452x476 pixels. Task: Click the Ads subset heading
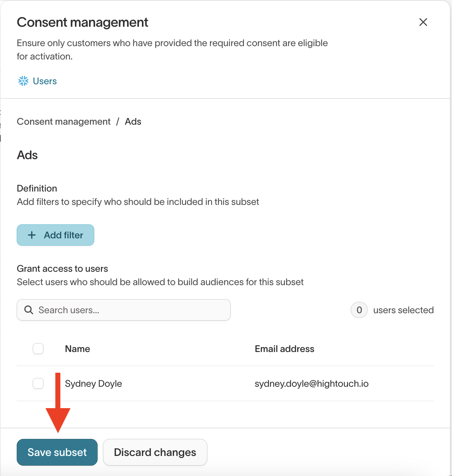click(27, 155)
